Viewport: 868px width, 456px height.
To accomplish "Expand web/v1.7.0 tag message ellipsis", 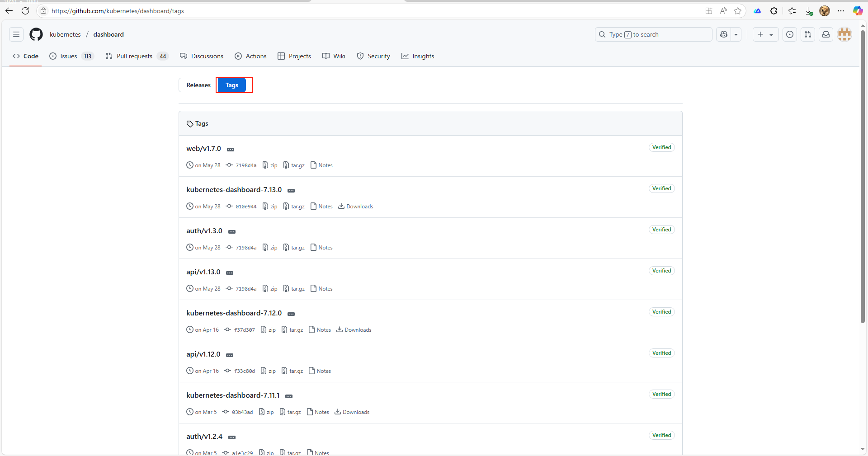I will [x=231, y=149].
